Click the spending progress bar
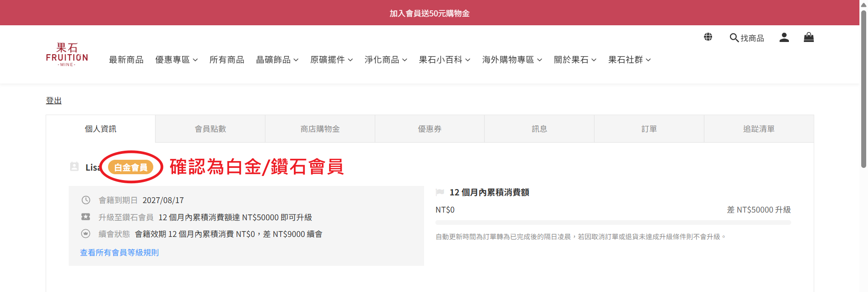868x292 pixels. tap(613, 222)
